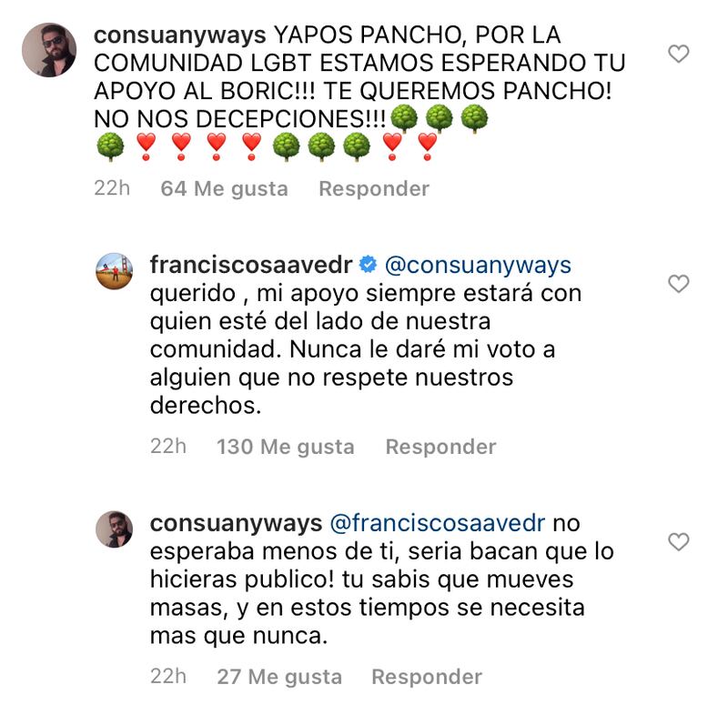Like the first consuanyways comment heart
The image size is (728, 705).
[x=678, y=54]
